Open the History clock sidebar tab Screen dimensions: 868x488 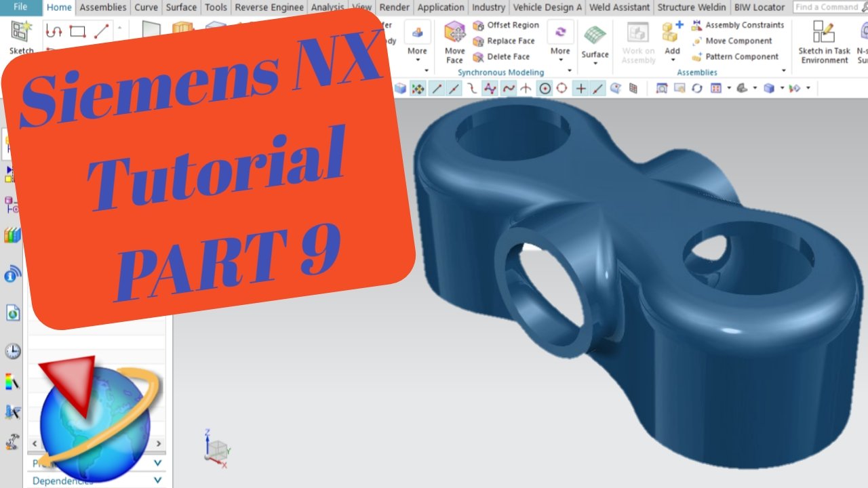[x=12, y=351]
